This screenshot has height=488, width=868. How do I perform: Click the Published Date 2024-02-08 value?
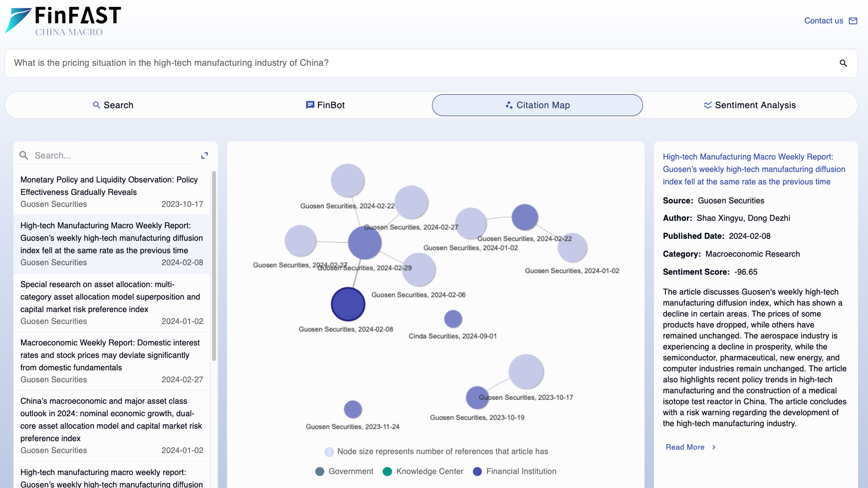coord(750,236)
